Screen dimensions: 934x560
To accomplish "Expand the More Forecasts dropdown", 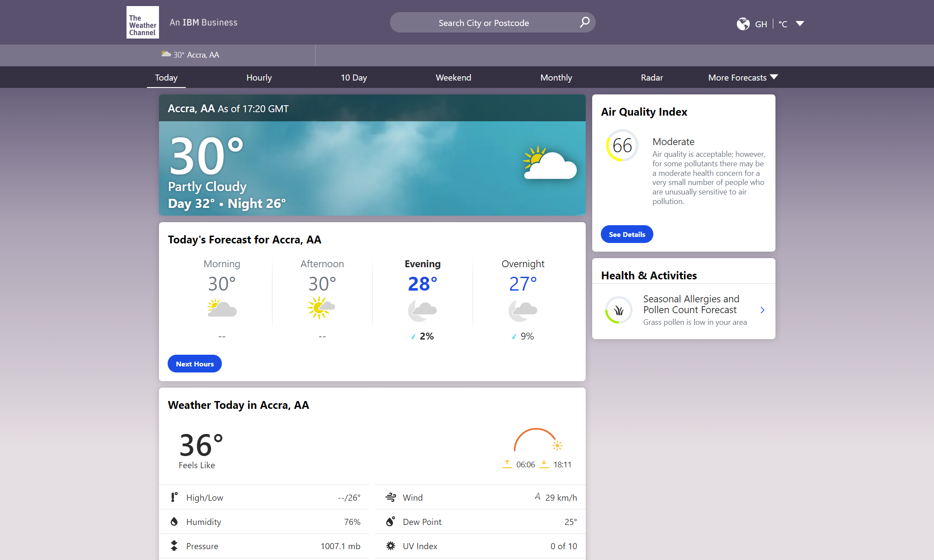I will (x=743, y=78).
